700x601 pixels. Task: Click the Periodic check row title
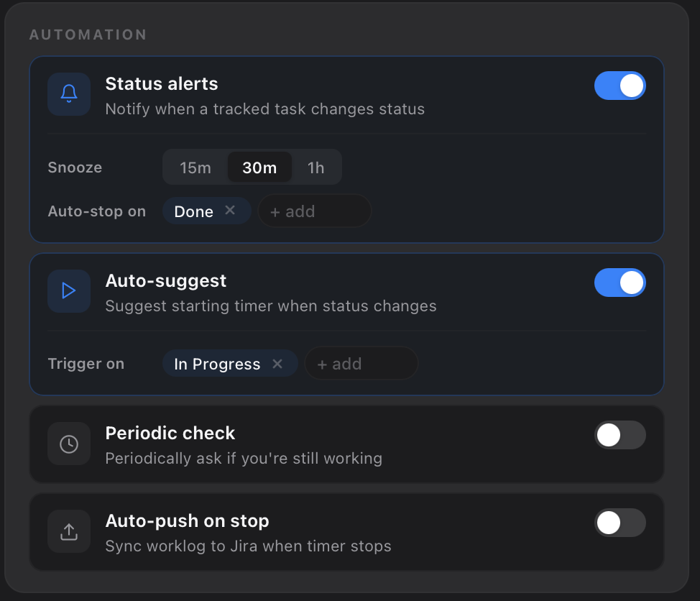coord(170,433)
